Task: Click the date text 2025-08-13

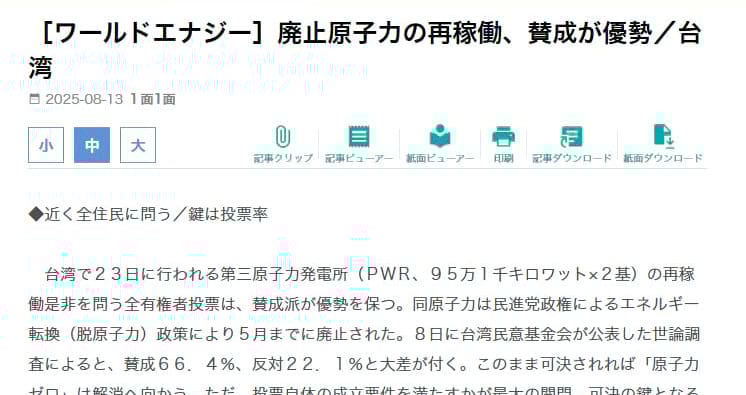Action: click(84, 99)
